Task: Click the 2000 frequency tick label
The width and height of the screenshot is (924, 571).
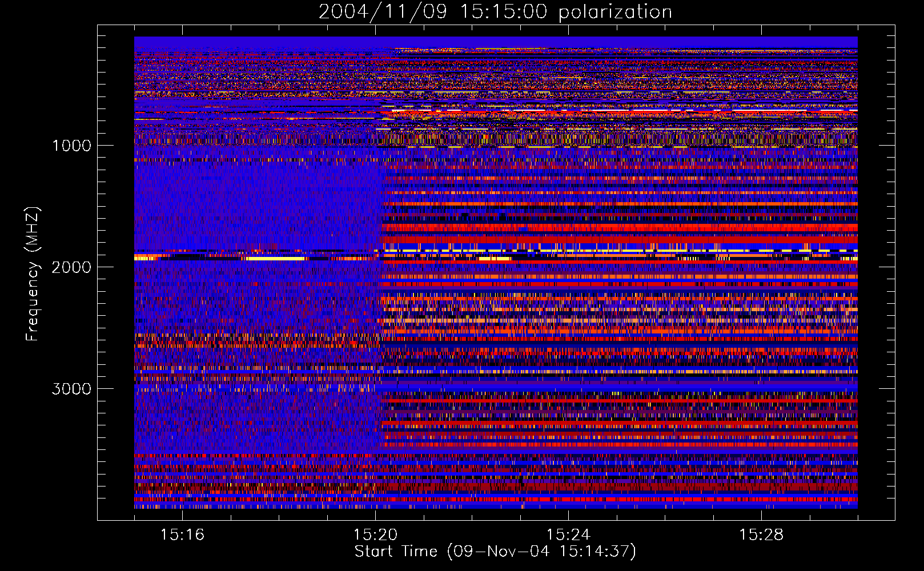Action: coord(71,267)
